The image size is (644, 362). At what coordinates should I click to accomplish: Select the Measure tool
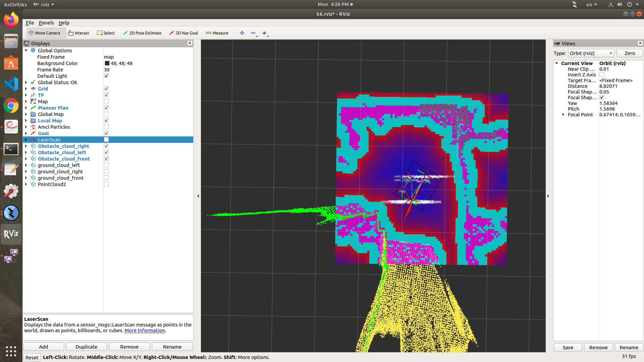click(217, 33)
